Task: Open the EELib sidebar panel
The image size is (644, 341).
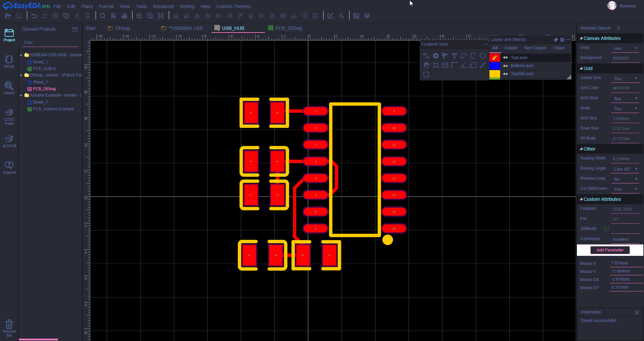Action: (x=9, y=62)
